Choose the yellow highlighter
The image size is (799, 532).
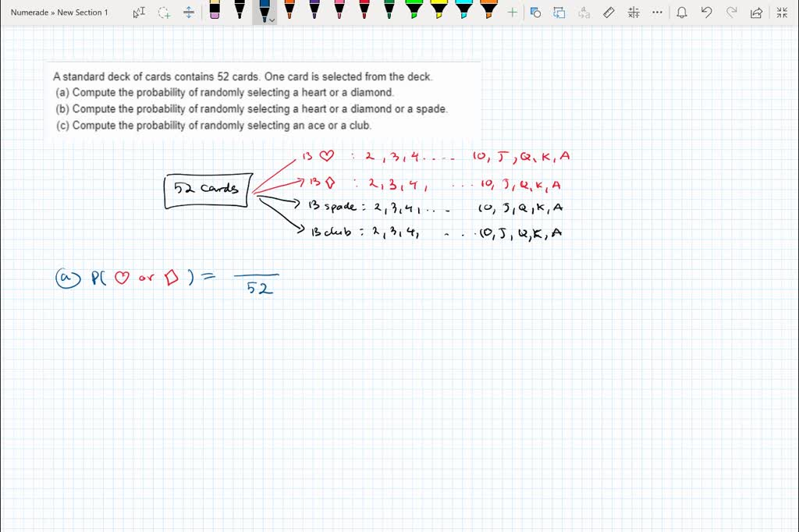click(x=439, y=10)
